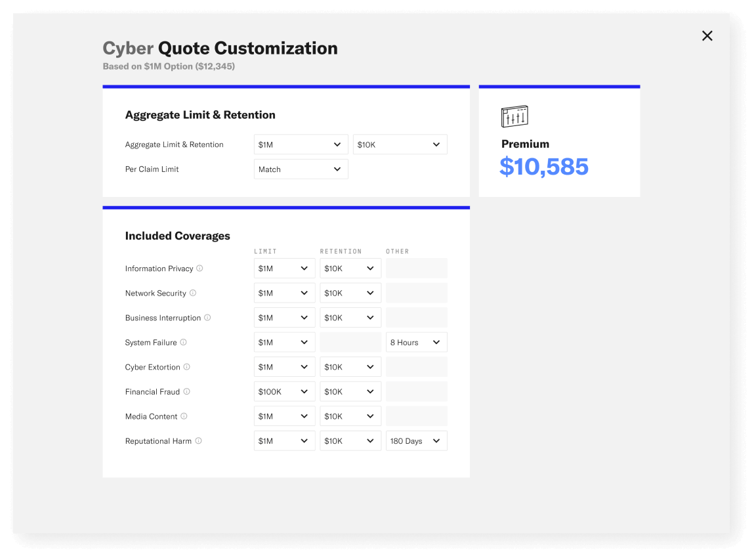The width and height of the screenshot is (756, 560).
Task: Click the disabled Other field for Media Content
Action: pos(417,416)
